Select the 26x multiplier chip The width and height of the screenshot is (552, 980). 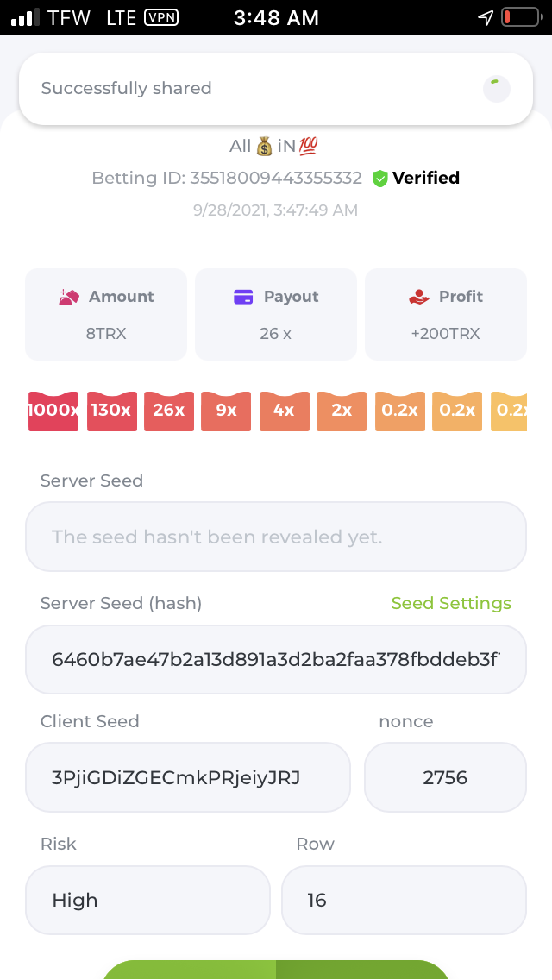tap(169, 411)
